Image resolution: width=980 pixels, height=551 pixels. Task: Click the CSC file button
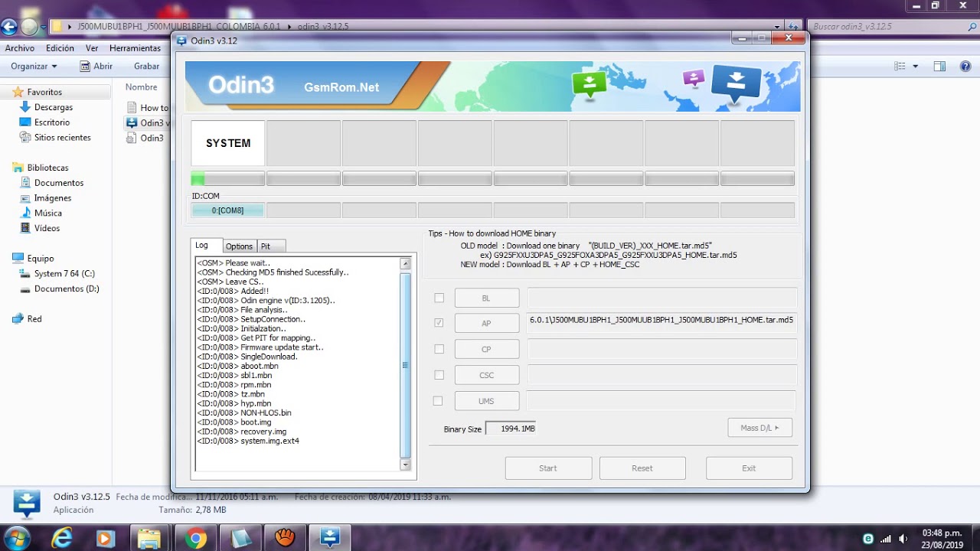[x=487, y=375]
